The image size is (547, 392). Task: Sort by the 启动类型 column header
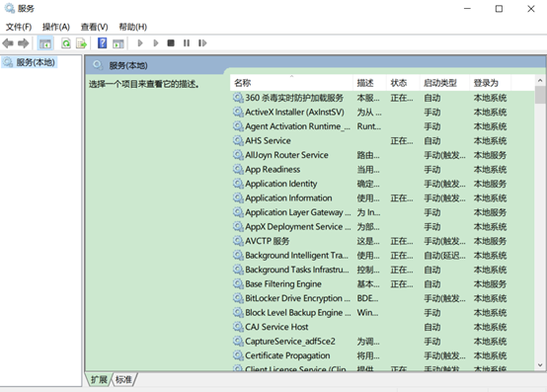pos(444,83)
